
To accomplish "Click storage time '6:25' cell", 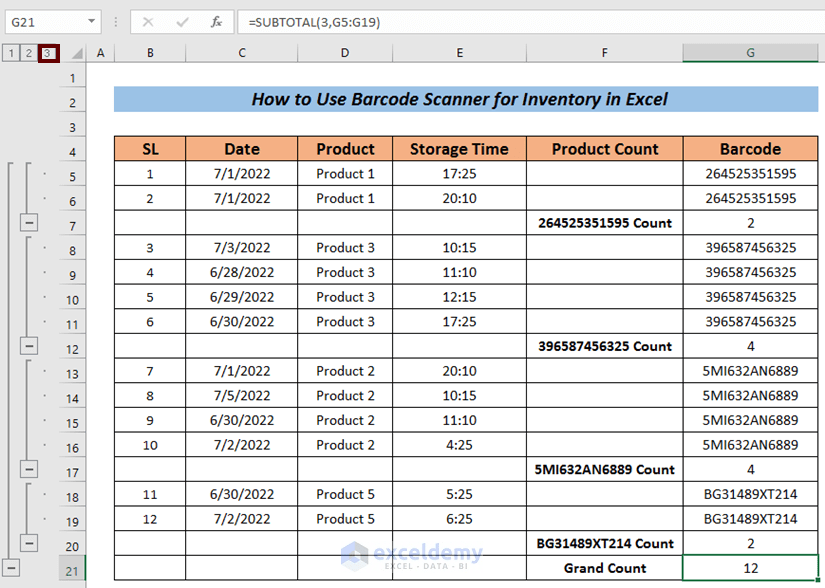I will [x=459, y=519].
